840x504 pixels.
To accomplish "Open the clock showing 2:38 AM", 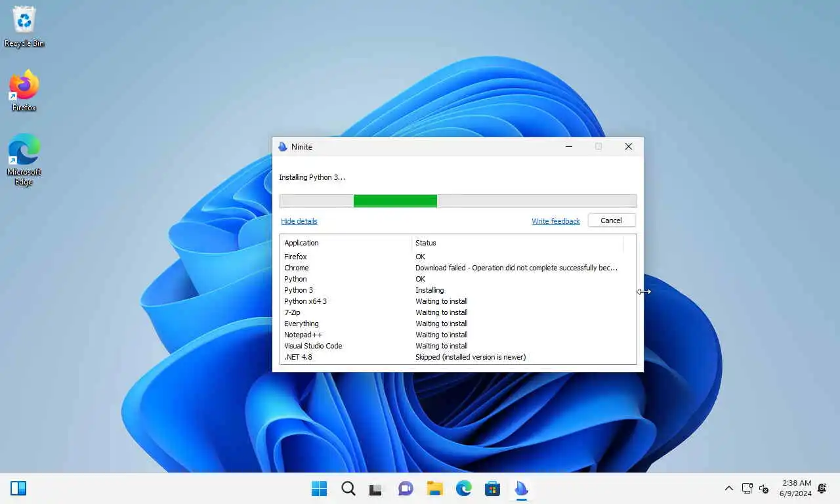I will [x=795, y=488].
